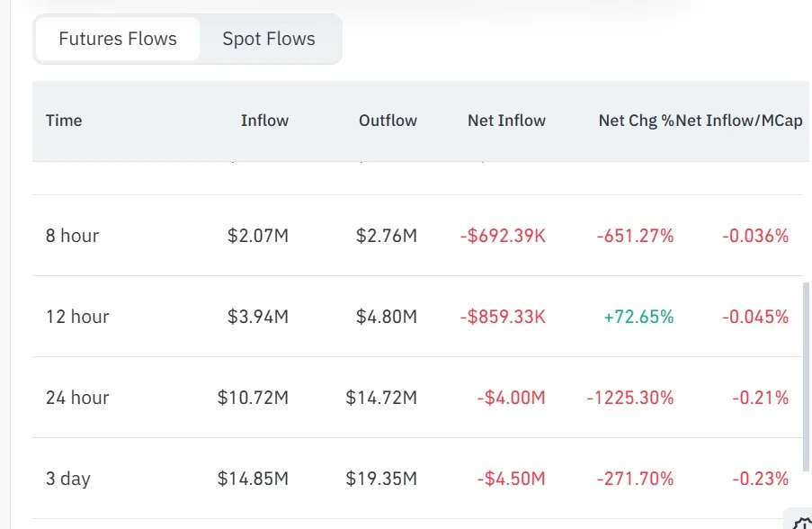The width and height of the screenshot is (812, 529).
Task: Click the $10.72M inflow value
Action: pyautogui.click(x=253, y=398)
